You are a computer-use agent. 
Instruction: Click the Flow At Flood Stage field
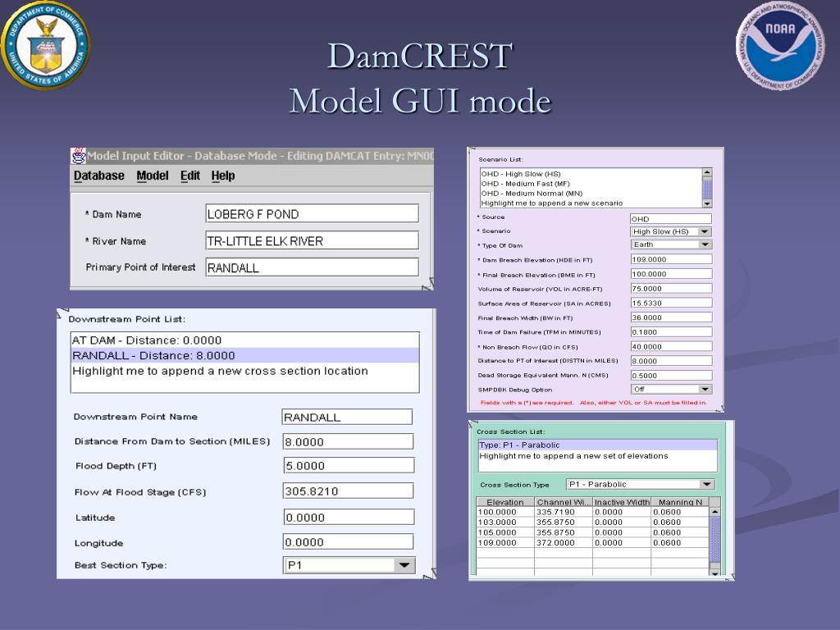[x=348, y=491]
